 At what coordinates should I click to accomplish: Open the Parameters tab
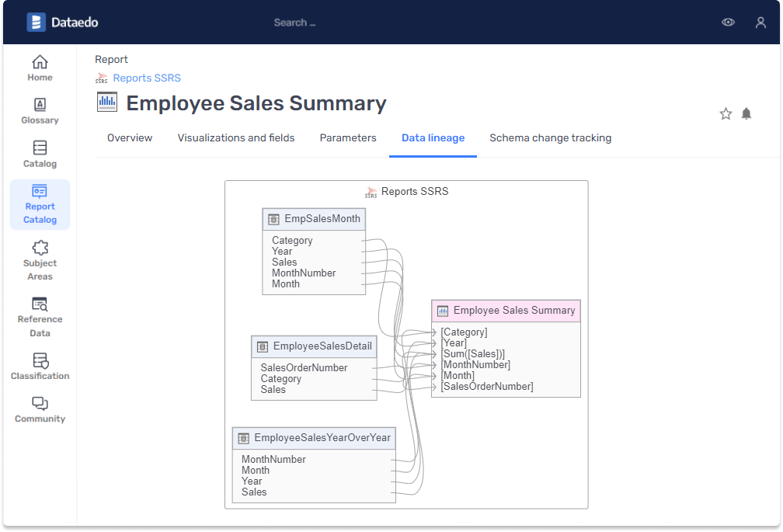tap(348, 138)
